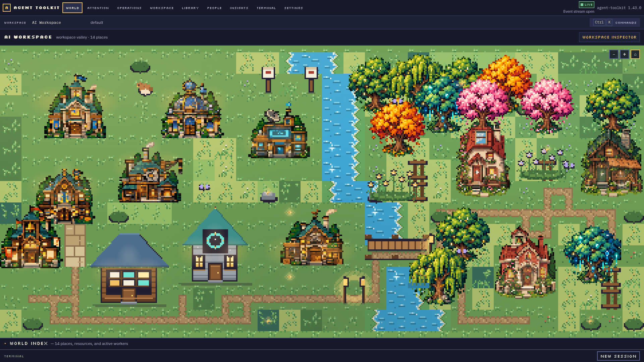Toggle the LIVE event stream indicator

tap(587, 5)
